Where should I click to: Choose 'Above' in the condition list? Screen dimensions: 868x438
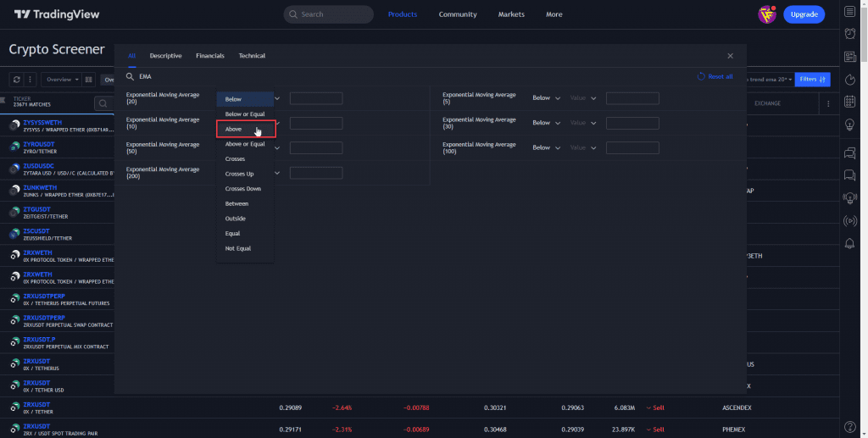245,129
